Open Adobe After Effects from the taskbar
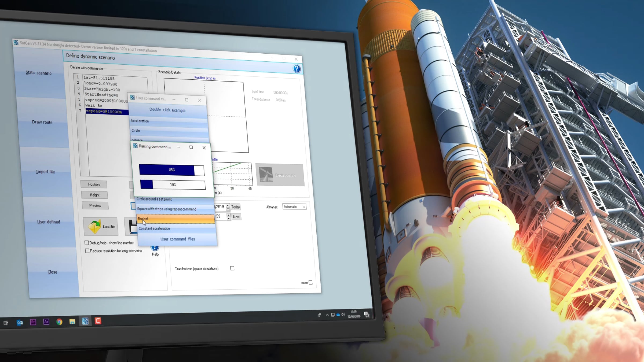Viewport: 644px width, 362px height. 46,322
